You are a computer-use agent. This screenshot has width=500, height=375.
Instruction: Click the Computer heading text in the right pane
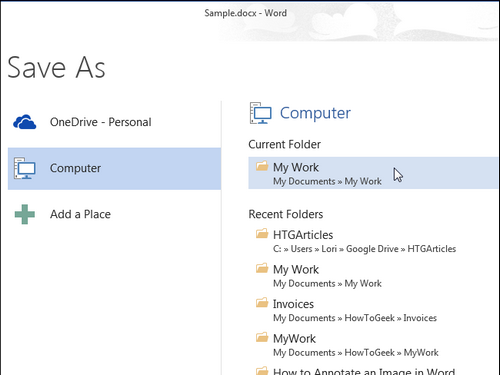(315, 113)
